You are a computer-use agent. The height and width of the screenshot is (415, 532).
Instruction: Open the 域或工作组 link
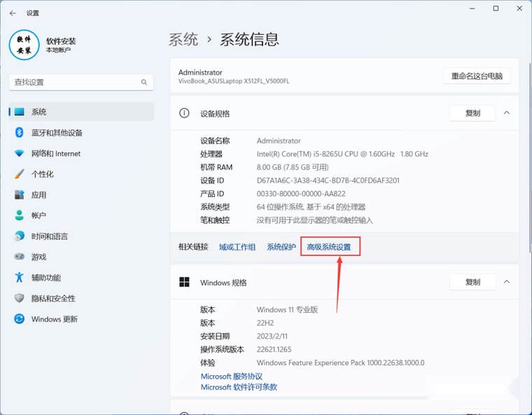coord(237,247)
